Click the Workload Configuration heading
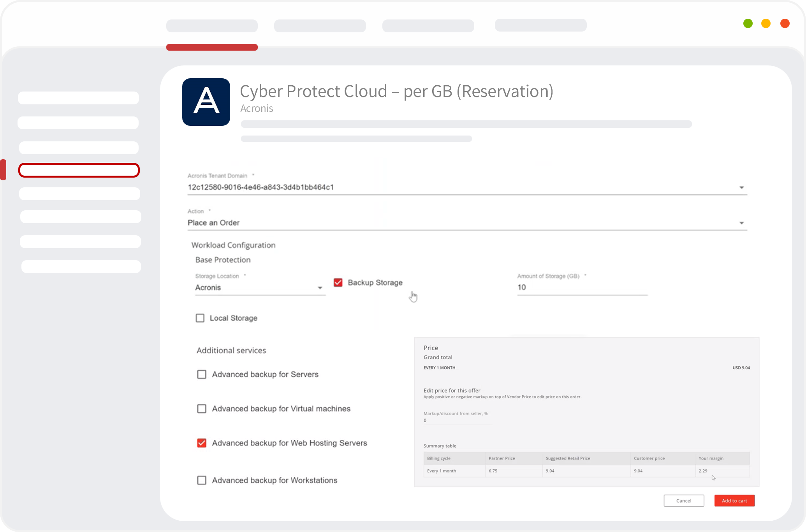The height and width of the screenshot is (532, 806). tap(233, 245)
